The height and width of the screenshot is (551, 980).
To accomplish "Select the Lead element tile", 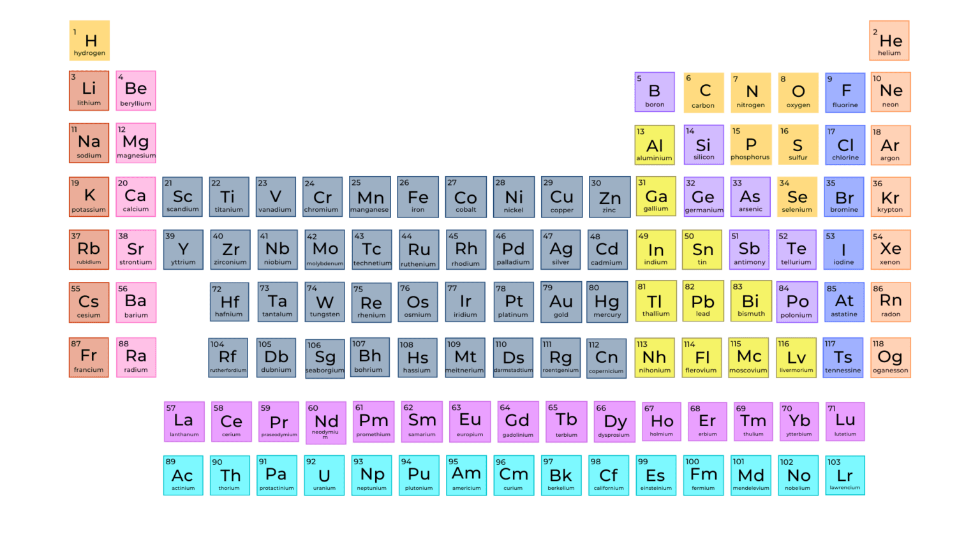I will [702, 301].
